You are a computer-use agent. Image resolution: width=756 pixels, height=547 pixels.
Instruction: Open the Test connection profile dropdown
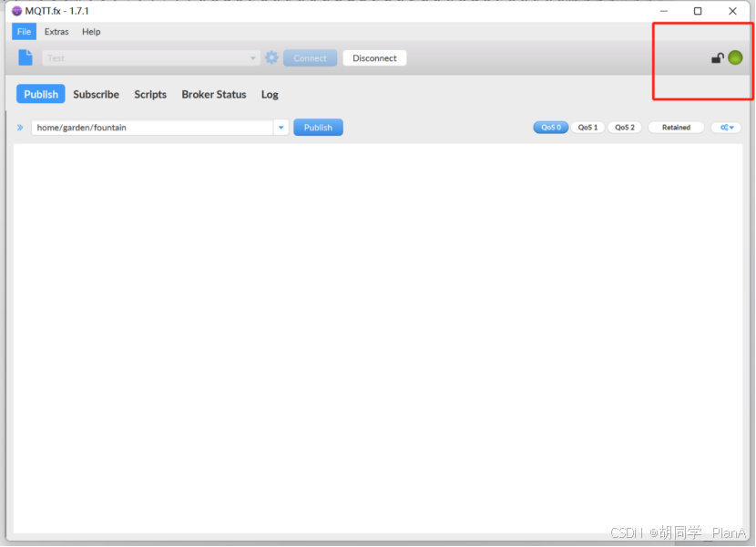151,58
